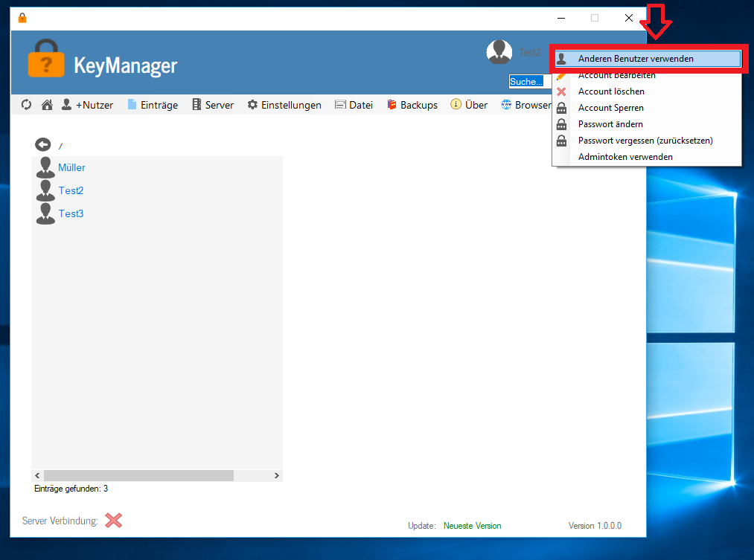This screenshot has width=754, height=560.
Task: Open the Server toolbar item
Action: (213, 105)
